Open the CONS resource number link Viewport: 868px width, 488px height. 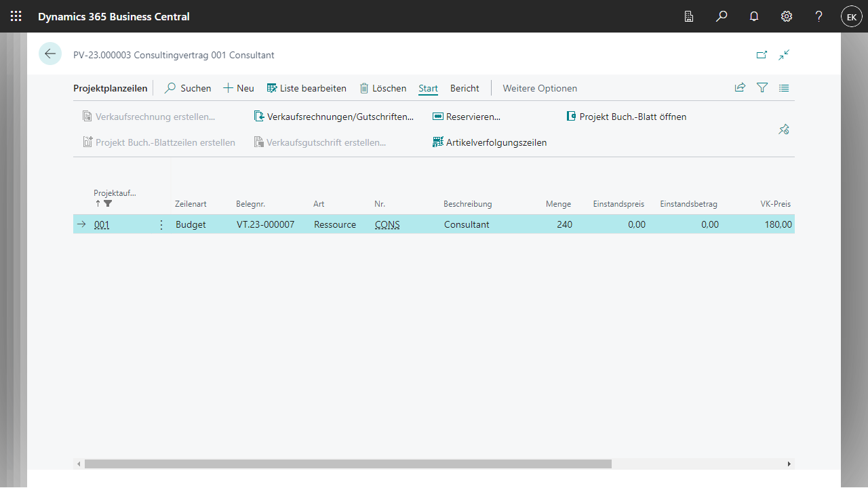(x=387, y=225)
